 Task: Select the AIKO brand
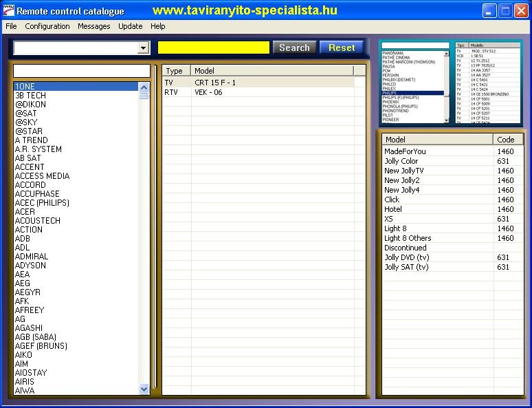pos(76,354)
